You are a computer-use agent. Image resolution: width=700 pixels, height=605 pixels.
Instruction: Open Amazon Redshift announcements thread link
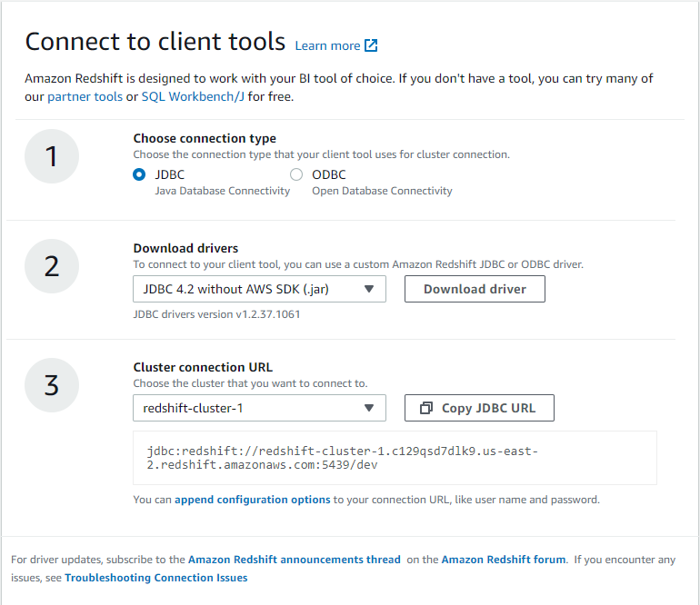(295, 560)
